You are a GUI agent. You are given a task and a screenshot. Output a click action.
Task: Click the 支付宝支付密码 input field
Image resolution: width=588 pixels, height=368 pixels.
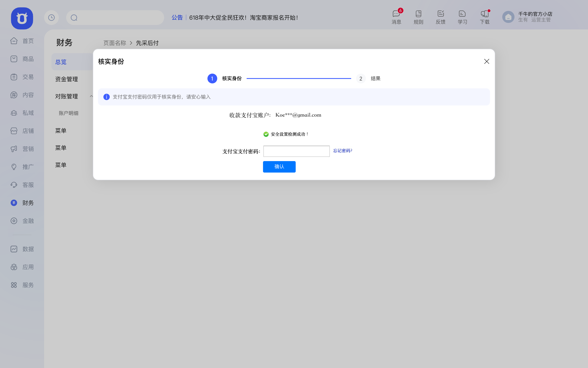pos(296,151)
